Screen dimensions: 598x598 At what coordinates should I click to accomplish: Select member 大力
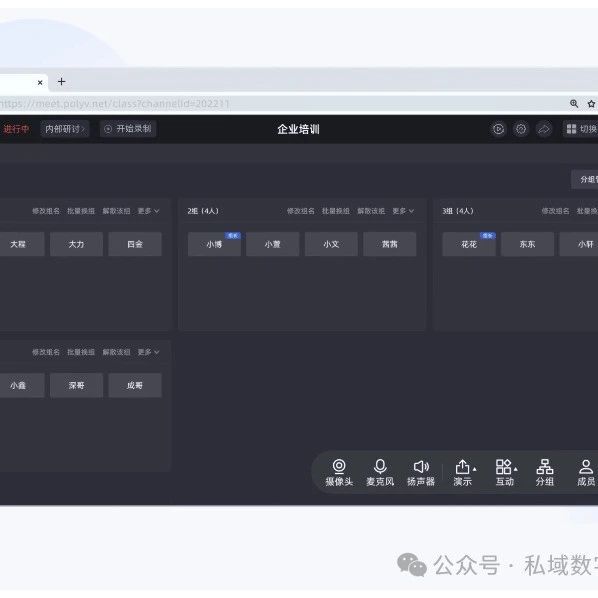(x=76, y=244)
